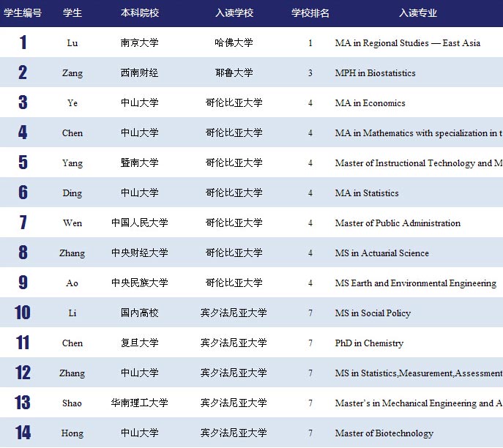Select PhD in Chemistry

point(369,343)
